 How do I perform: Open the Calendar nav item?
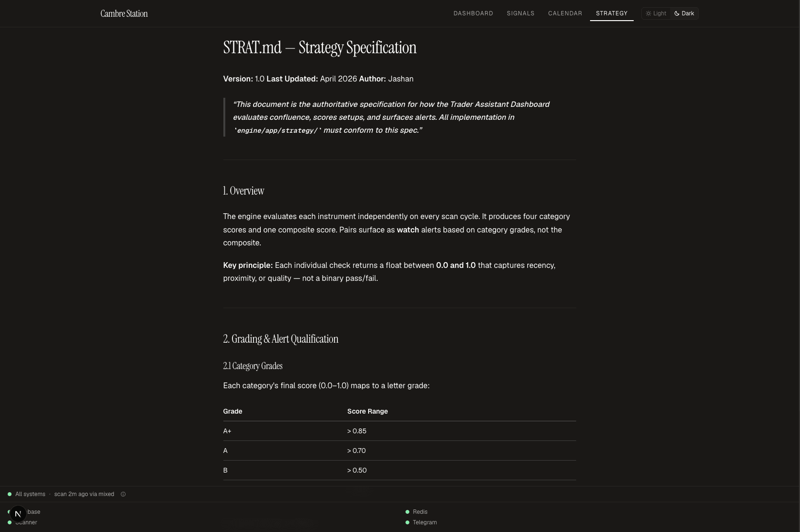pos(565,13)
